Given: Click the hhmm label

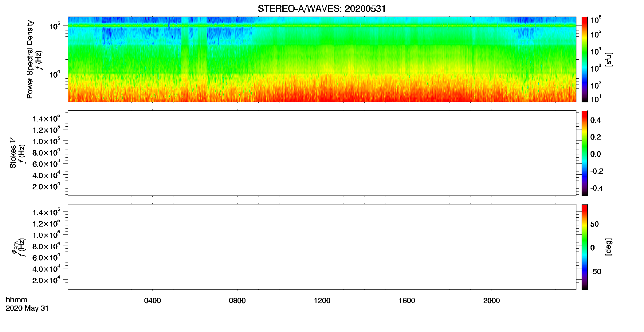Looking at the screenshot, I should [x=17, y=300].
